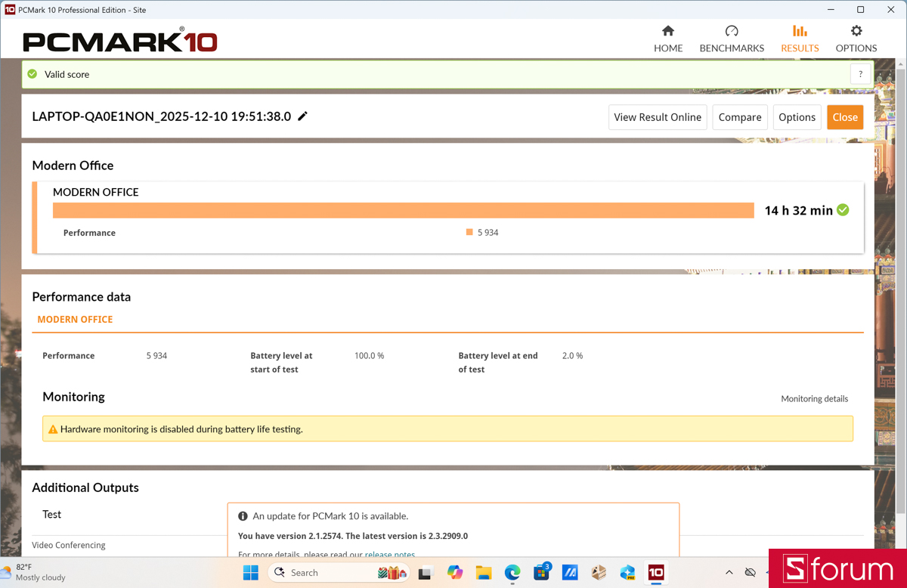Open result Options button
The width and height of the screenshot is (907, 588).
[x=797, y=117]
